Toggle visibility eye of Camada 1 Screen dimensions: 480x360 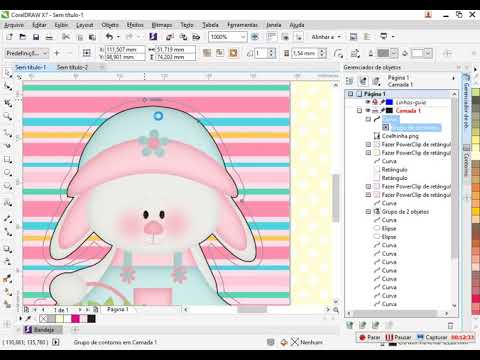[x=368, y=111]
